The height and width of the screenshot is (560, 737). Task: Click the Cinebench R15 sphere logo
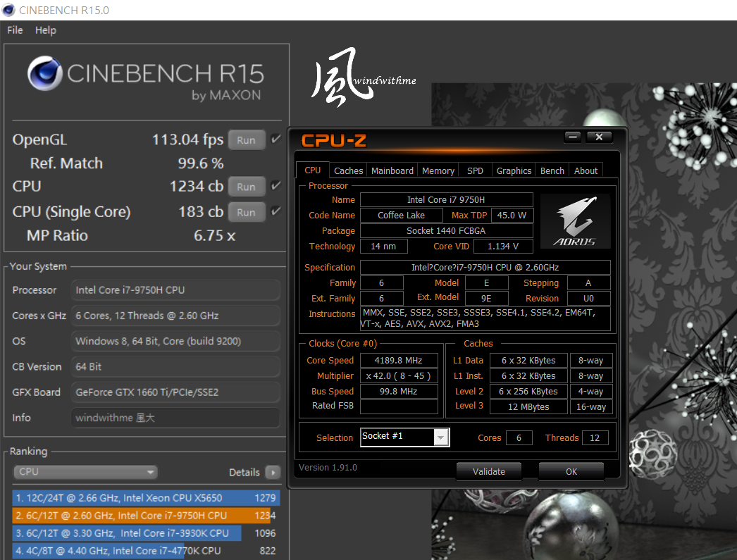pyautogui.click(x=44, y=73)
